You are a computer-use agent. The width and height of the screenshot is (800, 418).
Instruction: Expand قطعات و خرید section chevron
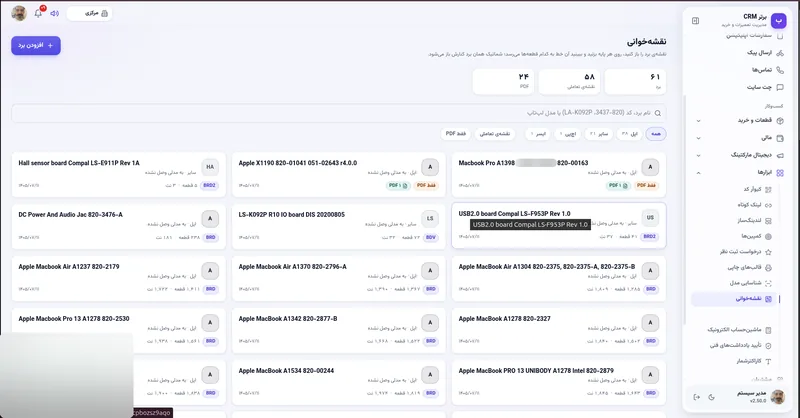pyautogui.click(x=698, y=121)
